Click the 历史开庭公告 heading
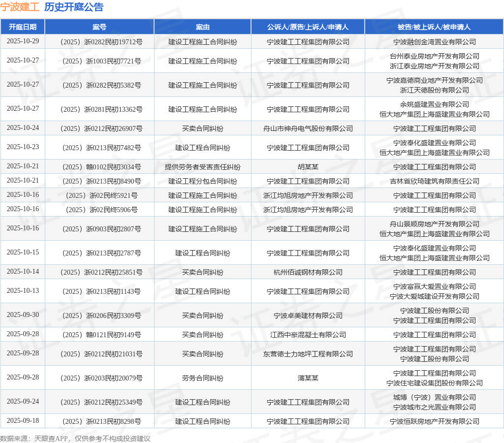The width and height of the screenshot is (504, 443). point(74,7)
